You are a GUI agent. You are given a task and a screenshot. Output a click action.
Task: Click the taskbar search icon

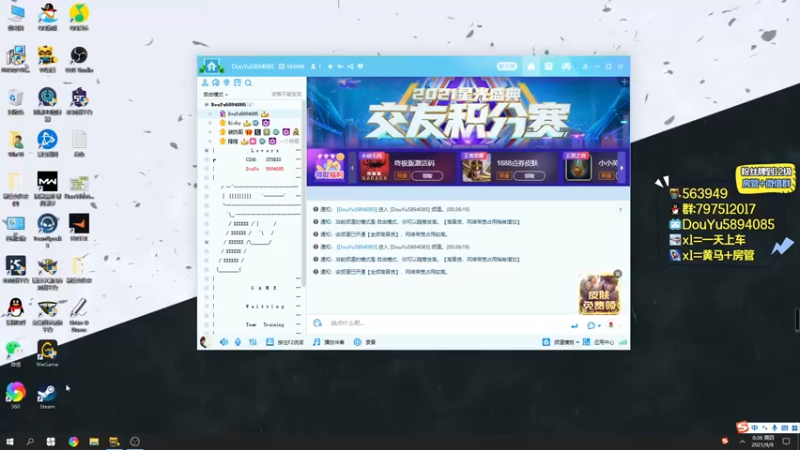[x=30, y=441]
